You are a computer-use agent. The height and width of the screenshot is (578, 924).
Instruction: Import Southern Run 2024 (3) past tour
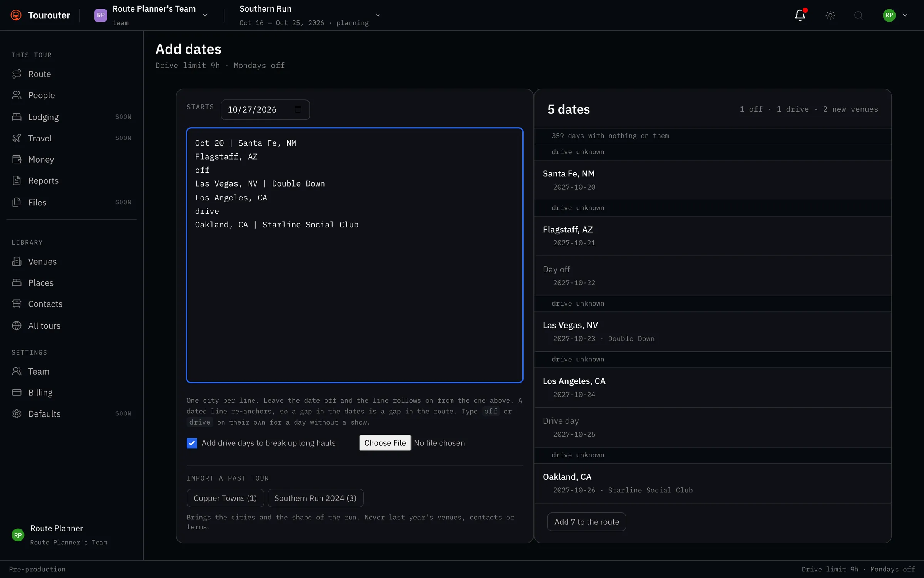[315, 498]
